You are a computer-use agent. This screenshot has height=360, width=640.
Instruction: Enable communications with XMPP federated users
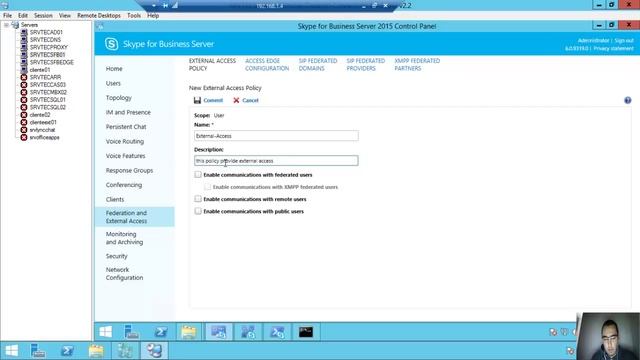pyautogui.click(x=207, y=187)
